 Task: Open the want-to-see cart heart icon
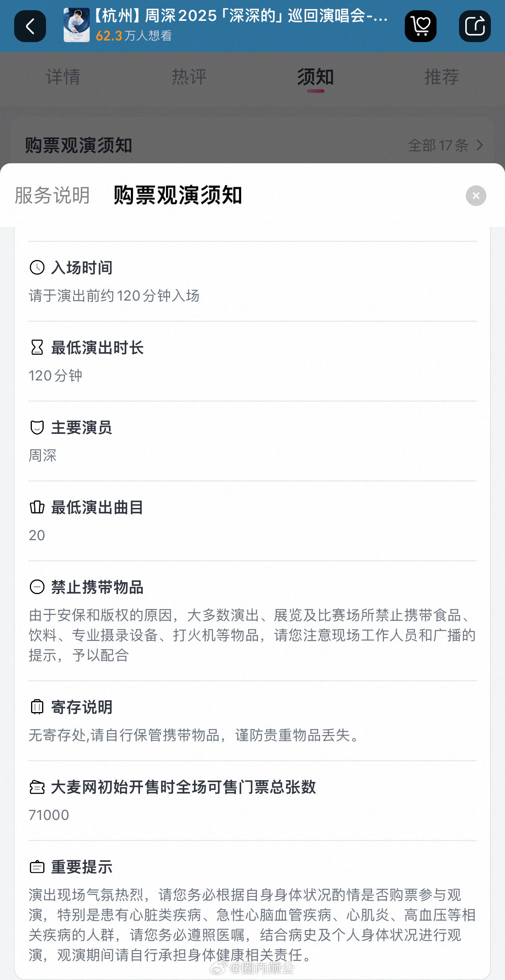click(420, 26)
